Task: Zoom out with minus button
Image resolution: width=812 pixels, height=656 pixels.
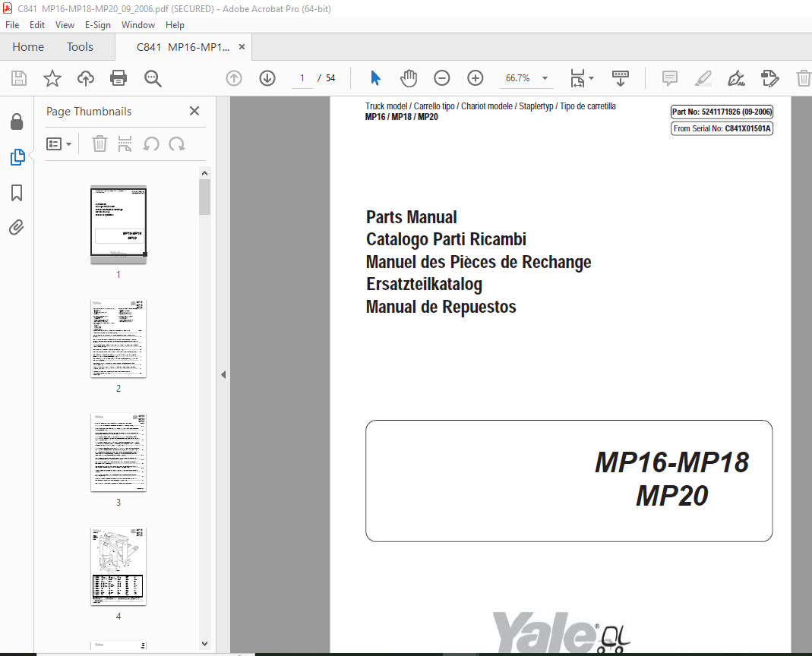Action: click(442, 78)
